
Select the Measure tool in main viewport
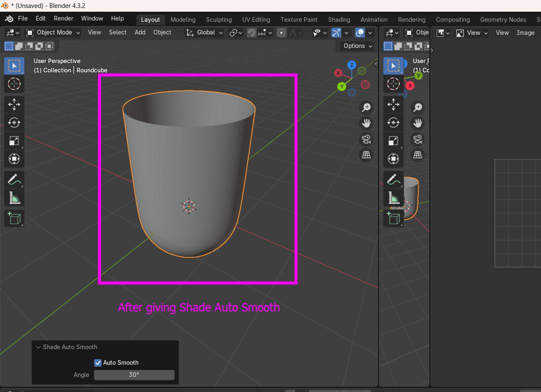coord(14,197)
